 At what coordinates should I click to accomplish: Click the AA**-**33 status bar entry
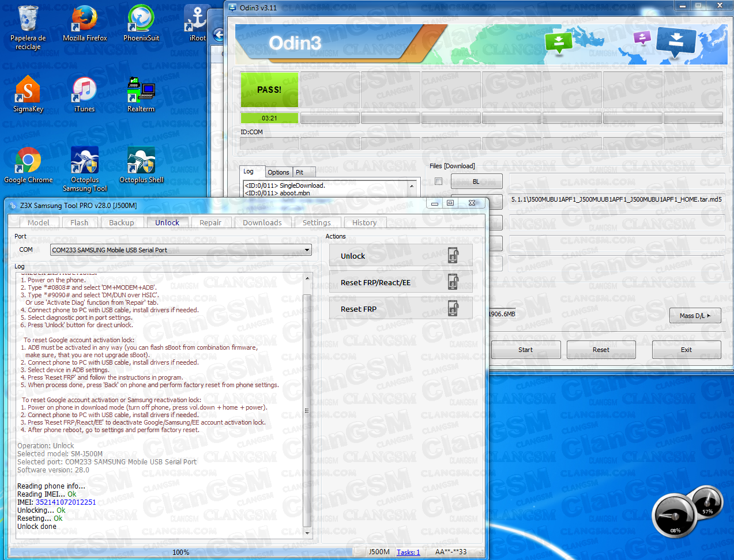(451, 552)
